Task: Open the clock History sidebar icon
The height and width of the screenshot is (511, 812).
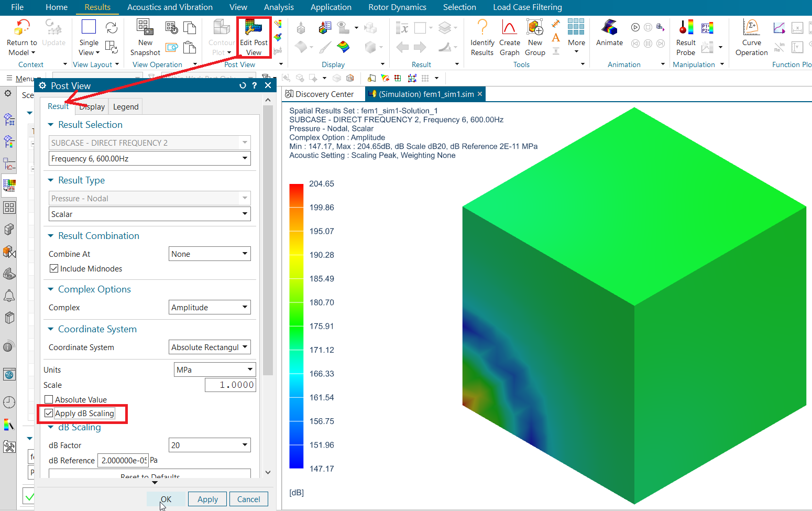Action: pos(9,403)
